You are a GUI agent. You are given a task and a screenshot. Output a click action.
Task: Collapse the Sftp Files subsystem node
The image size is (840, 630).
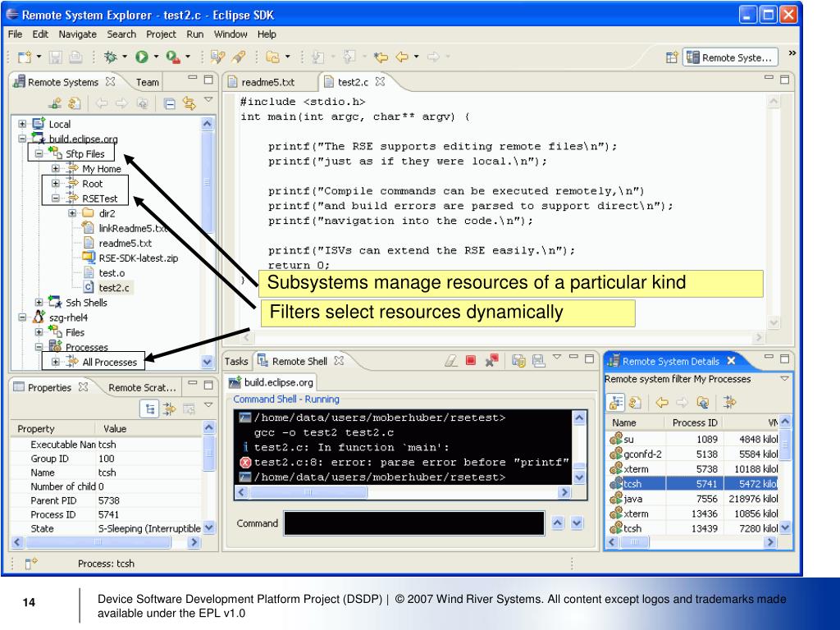pyautogui.click(x=39, y=153)
